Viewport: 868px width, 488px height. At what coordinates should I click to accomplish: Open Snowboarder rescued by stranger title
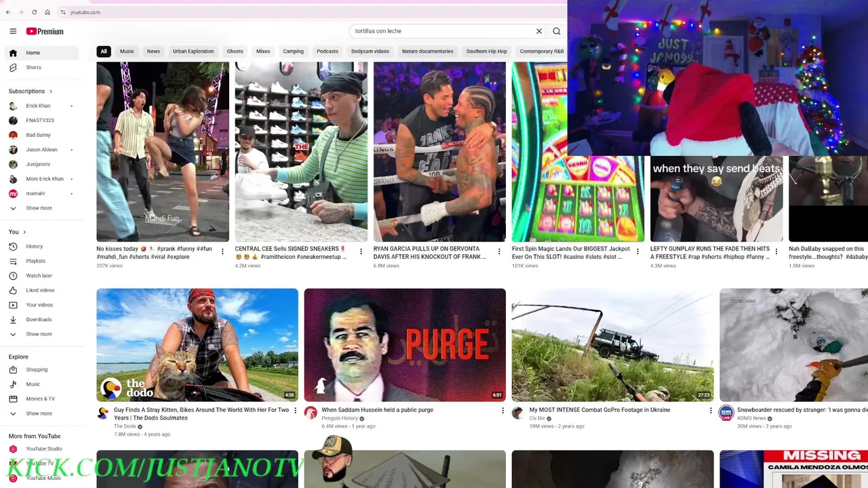(802, 410)
